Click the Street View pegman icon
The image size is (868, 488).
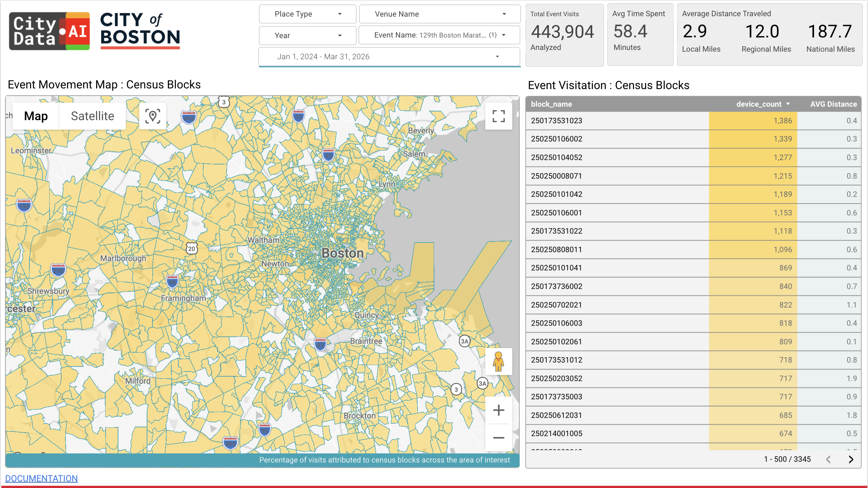(498, 361)
